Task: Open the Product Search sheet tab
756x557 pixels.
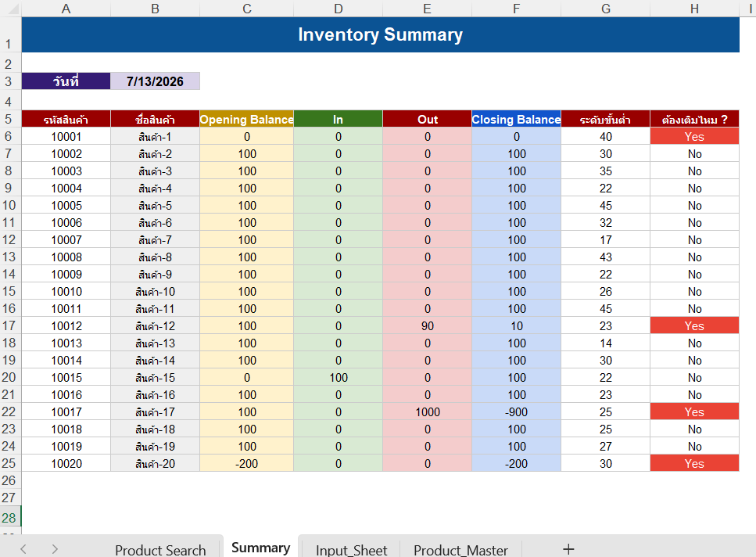Action: [160, 550]
